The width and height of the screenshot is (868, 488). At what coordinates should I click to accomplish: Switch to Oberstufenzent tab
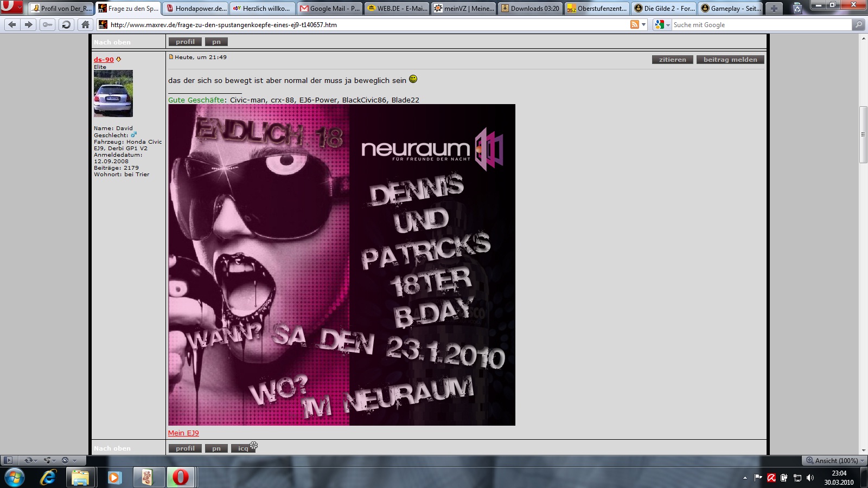[x=598, y=8]
